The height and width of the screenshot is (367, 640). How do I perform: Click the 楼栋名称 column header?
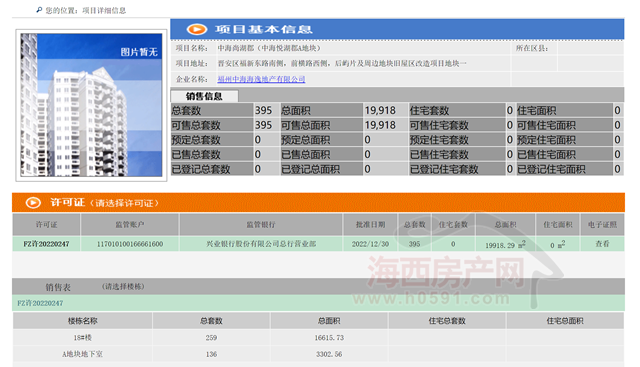[82, 321]
